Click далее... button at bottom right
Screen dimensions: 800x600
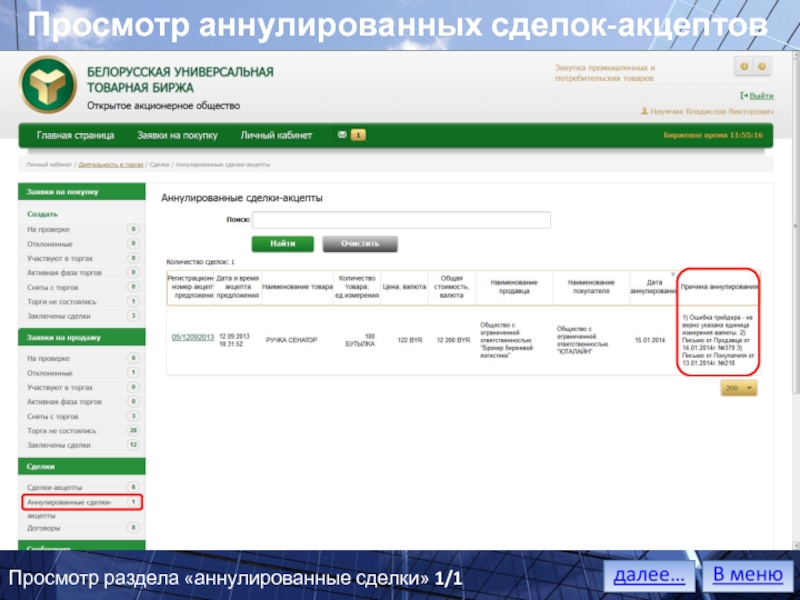(649, 575)
